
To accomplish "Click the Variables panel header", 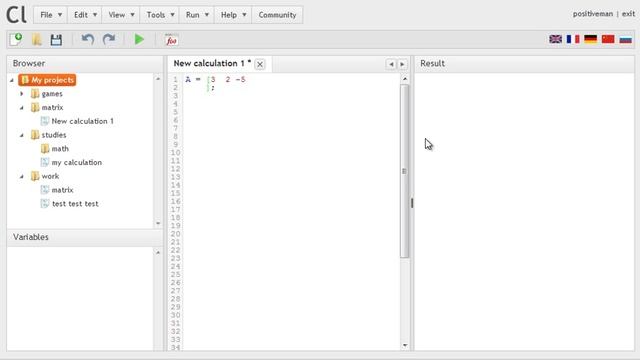I will pos(85,237).
